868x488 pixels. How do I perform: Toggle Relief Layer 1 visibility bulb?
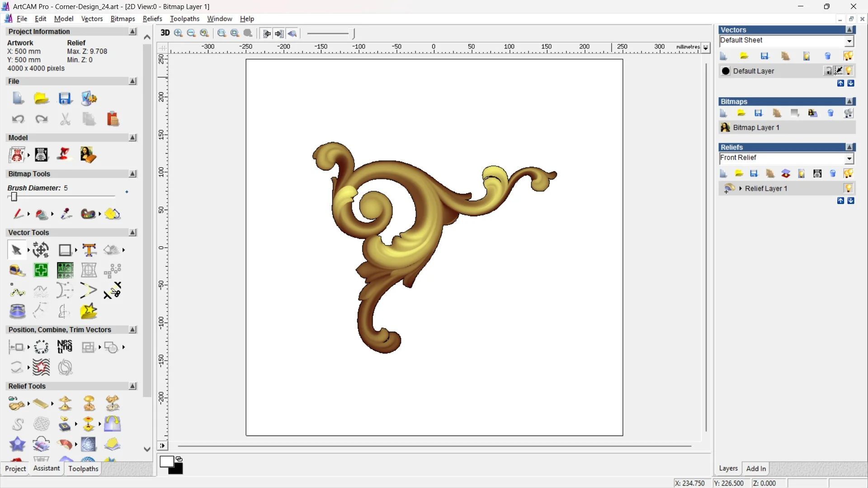point(848,188)
